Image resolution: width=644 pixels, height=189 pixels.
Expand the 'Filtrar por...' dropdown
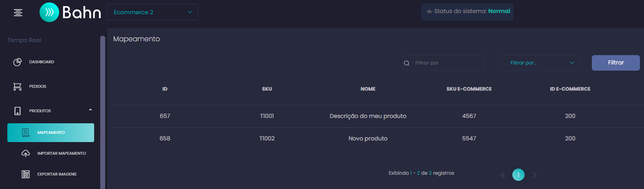(x=539, y=63)
